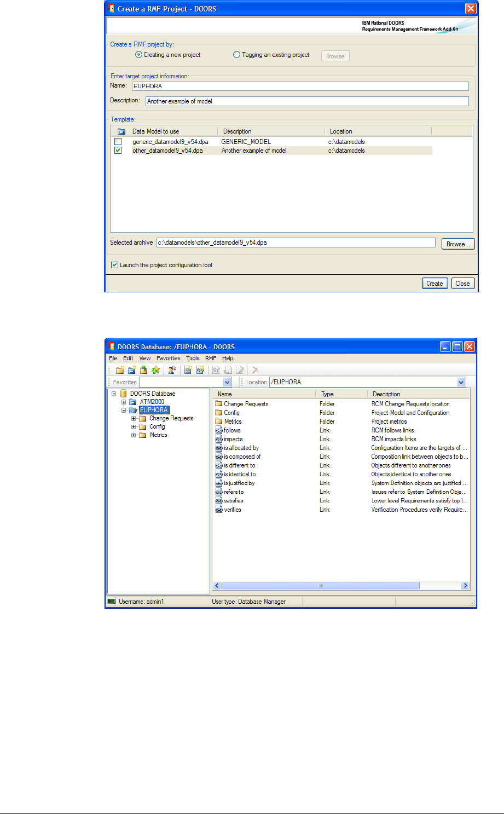Open the Tools menu

pyautogui.click(x=193, y=359)
